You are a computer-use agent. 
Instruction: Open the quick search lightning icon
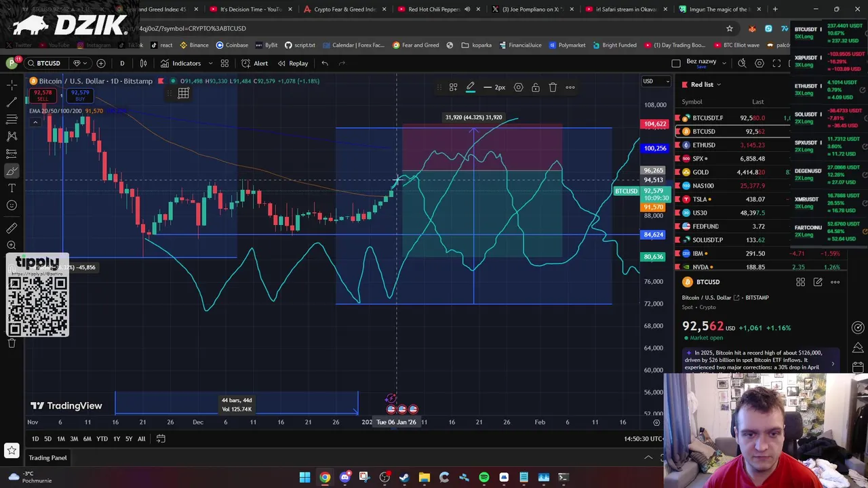[742, 63]
